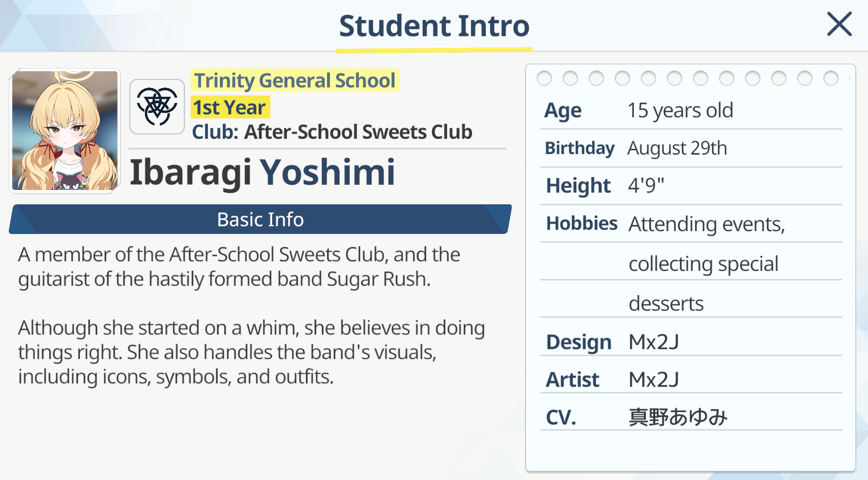Click the Design Mx2J entry
This screenshot has height=480, width=868.
[691, 342]
